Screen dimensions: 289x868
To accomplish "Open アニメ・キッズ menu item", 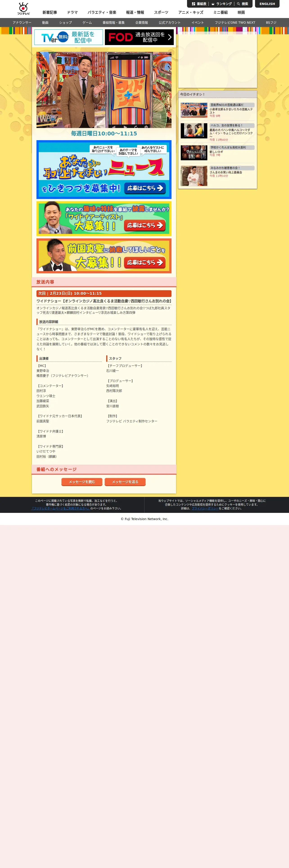I will pyautogui.click(x=191, y=12).
